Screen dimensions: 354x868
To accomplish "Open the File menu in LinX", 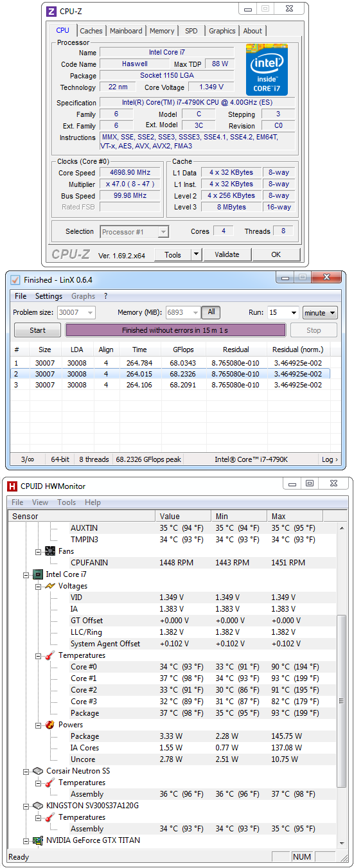I will point(21,296).
